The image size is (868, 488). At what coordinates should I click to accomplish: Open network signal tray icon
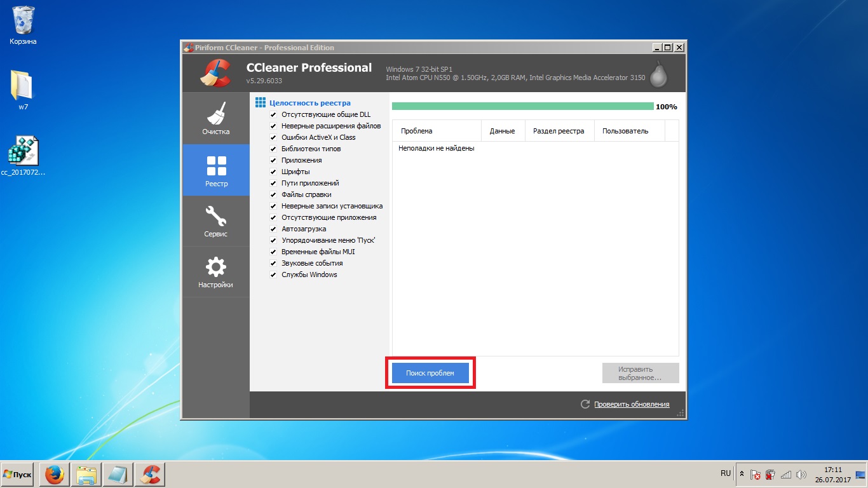pos(786,475)
